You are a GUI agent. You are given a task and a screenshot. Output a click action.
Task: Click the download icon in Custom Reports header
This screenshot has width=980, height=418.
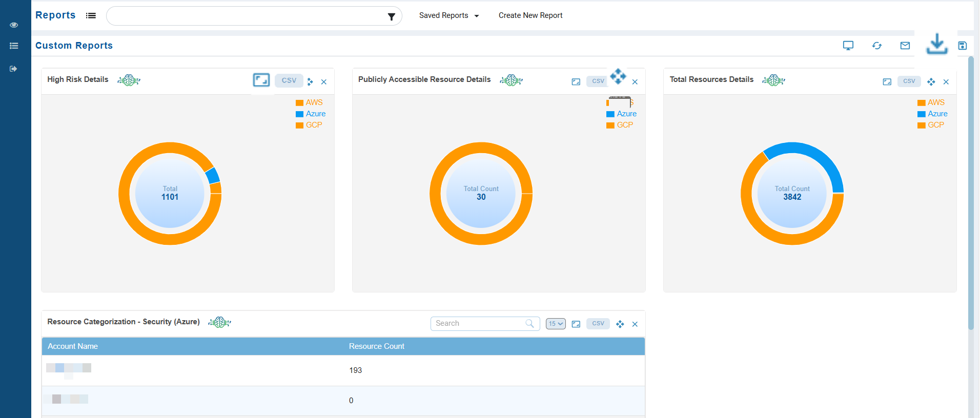[x=936, y=45]
